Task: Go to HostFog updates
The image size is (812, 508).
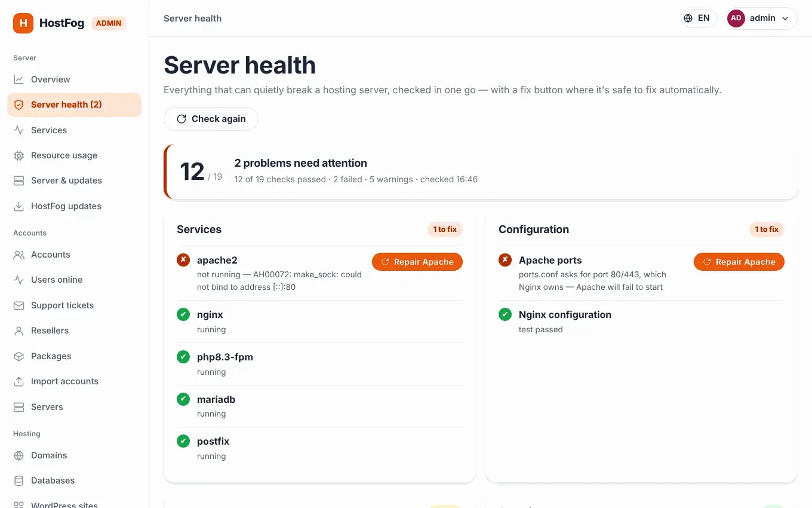Action: coord(74,206)
